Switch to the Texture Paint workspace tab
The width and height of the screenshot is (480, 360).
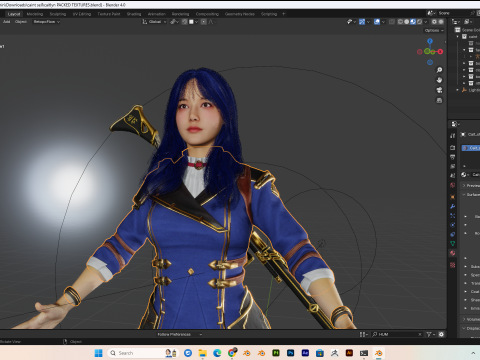tap(109, 14)
